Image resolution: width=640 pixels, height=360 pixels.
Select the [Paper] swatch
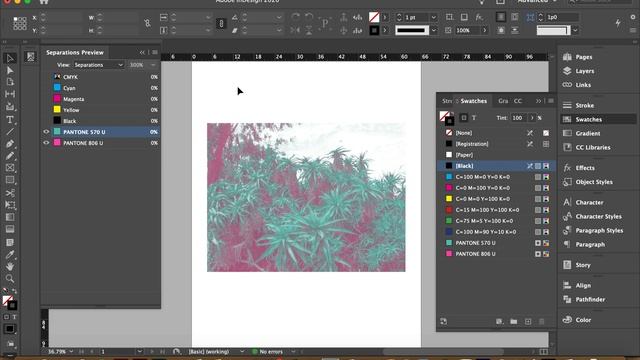point(497,155)
